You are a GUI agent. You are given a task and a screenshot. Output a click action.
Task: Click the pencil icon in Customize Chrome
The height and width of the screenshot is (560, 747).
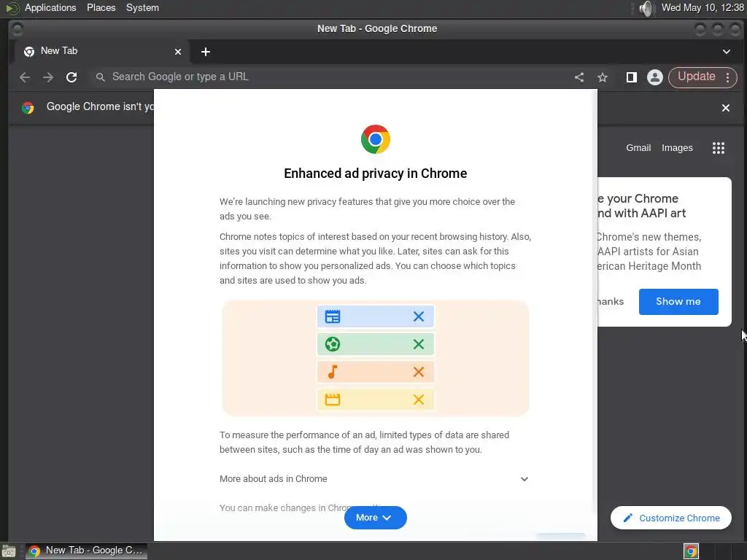point(628,518)
